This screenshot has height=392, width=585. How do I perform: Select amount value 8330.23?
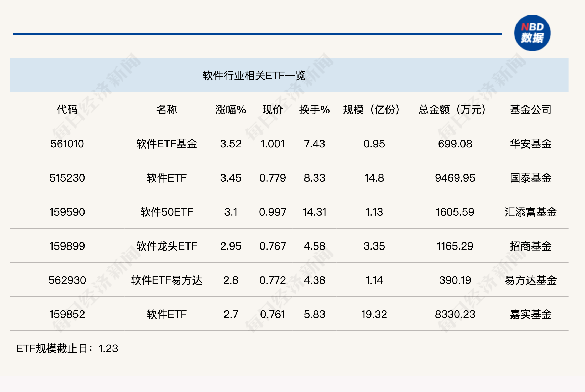455,314
